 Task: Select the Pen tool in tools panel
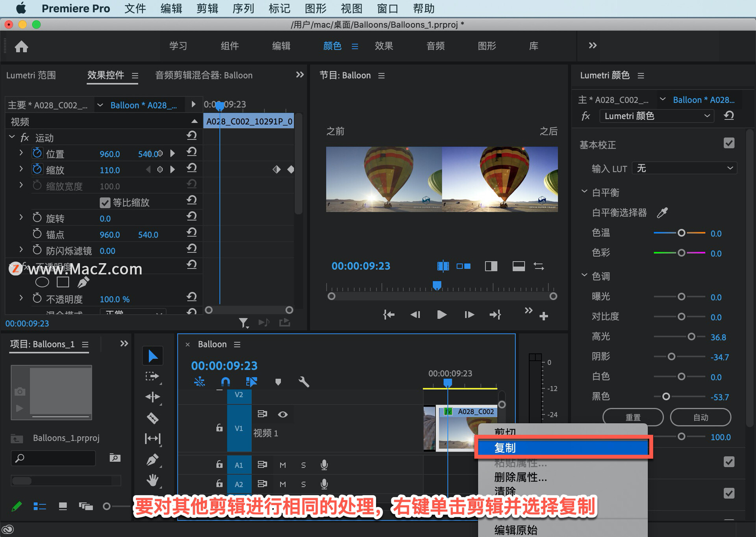152,459
